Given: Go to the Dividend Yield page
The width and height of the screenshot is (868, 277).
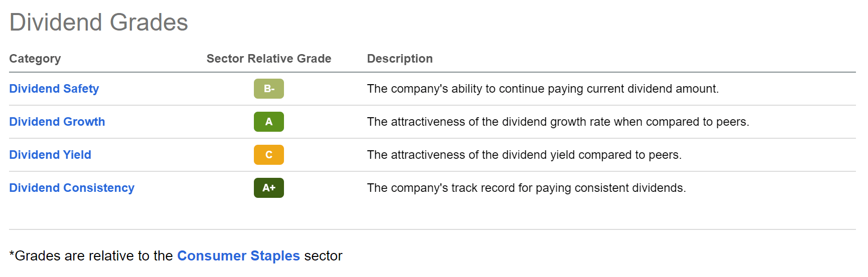Looking at the screenshot, I should 50,155.
